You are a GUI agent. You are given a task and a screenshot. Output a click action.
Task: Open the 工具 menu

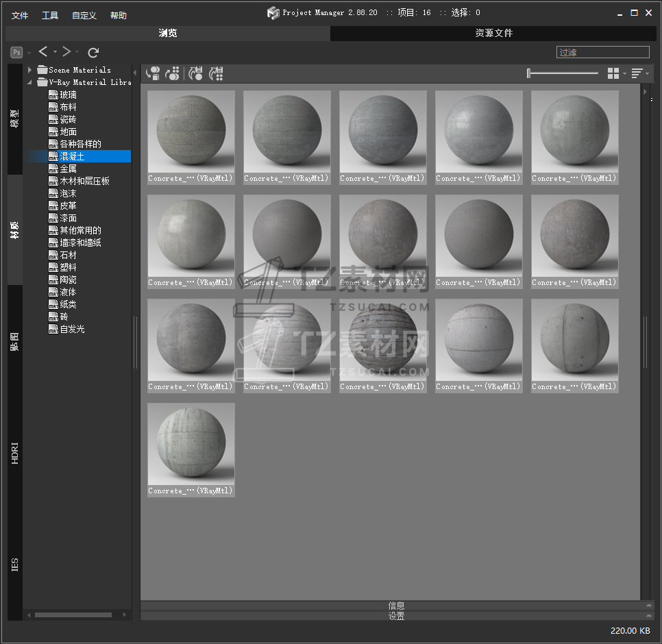coord(50,15)
